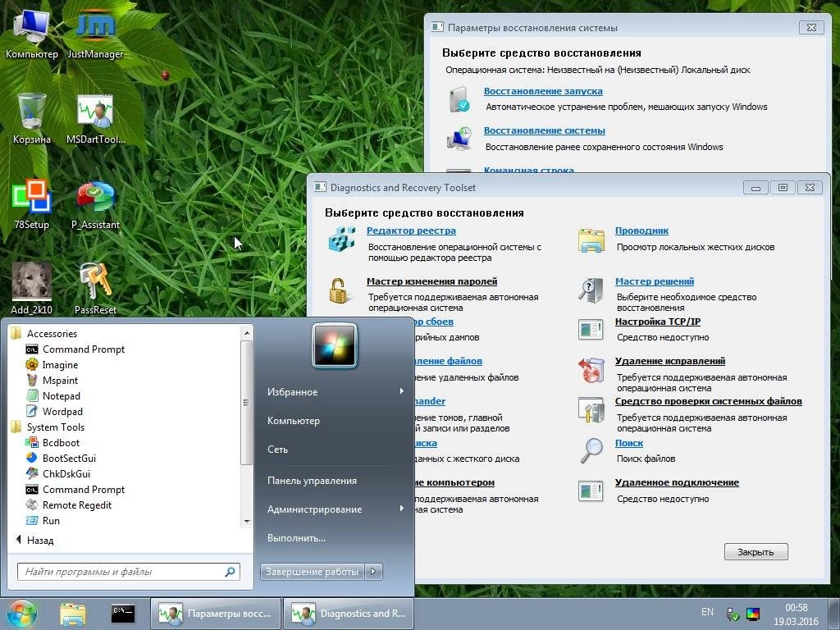This screenshot has height=630, width=840.
Task: Click the system file checker icon
Action: pyautogui.click(x=591, y=410)
